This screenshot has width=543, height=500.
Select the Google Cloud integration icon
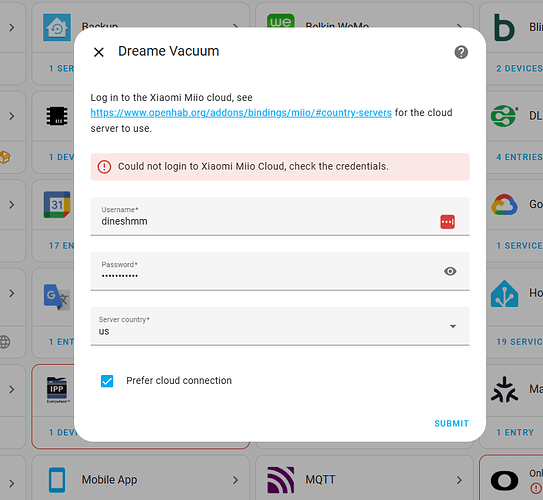pyautogui.click(x=504, y=205)
